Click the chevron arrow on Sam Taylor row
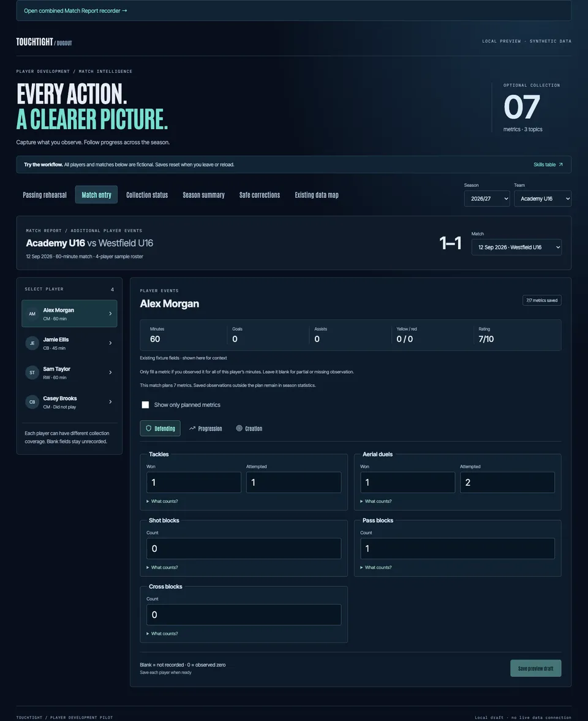The height and width of the screenshot is (721, 588). click(110, 372)
